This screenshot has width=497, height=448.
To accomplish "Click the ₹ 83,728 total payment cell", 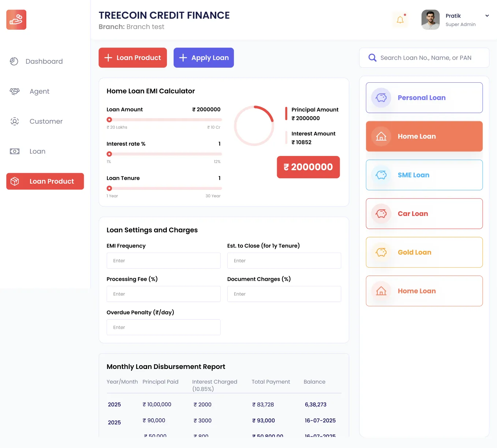I will (x=263, y=405).
